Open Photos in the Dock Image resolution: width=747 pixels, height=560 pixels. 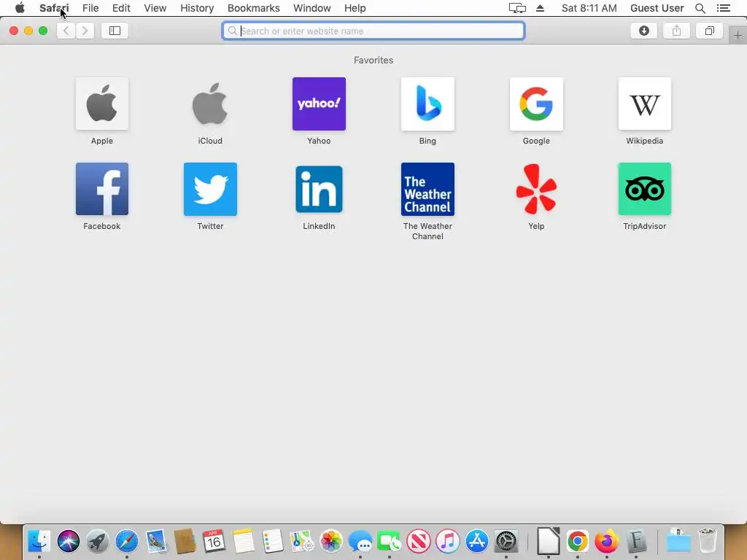(x=331, y=541)
